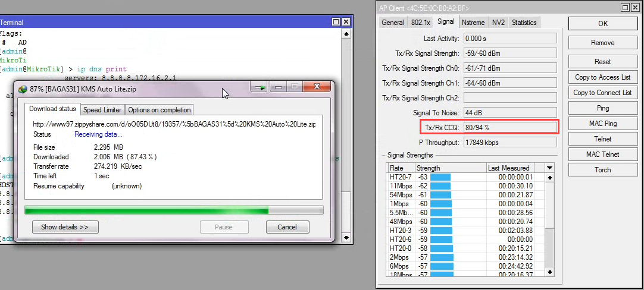Switch to the 802.1x tab
Image resolution: width=644 pixels, height=290 pixels.
click(x=421, y=23)
